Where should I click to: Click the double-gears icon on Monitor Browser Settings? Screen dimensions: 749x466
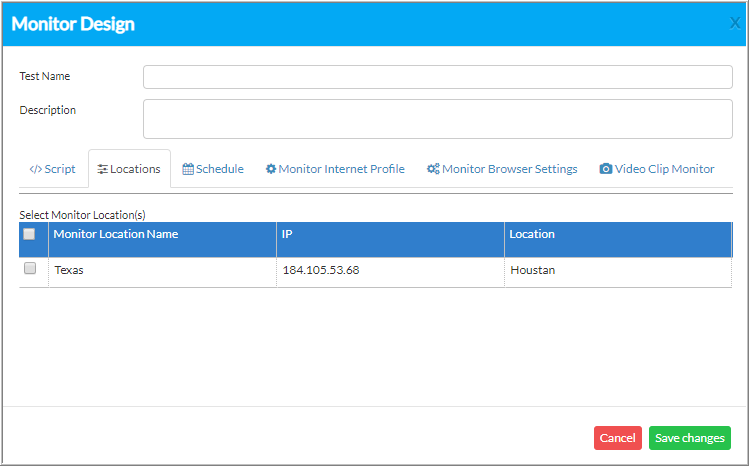[433, 169]
